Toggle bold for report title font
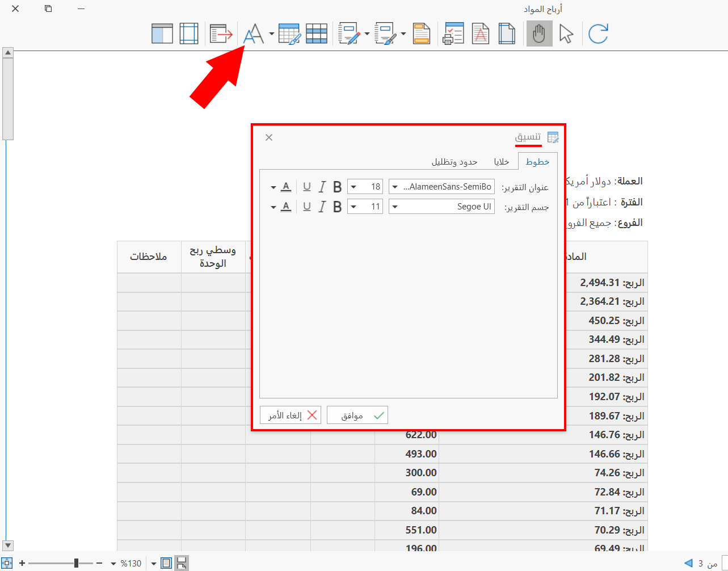This screenshot has height=571, width=728. (337, 187)
